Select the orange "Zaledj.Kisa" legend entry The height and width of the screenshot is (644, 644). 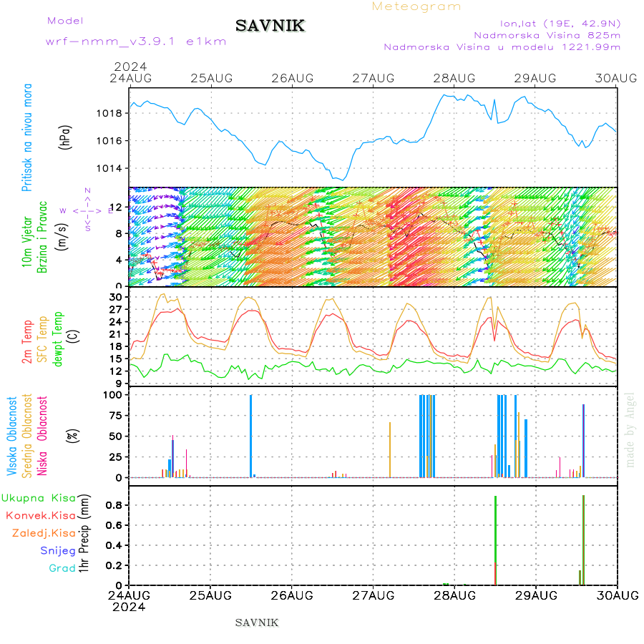click(x=44, y=534)
